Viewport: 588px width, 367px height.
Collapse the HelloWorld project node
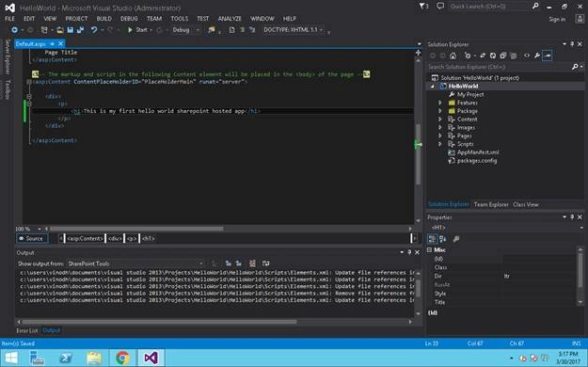[x=433, y=87]
